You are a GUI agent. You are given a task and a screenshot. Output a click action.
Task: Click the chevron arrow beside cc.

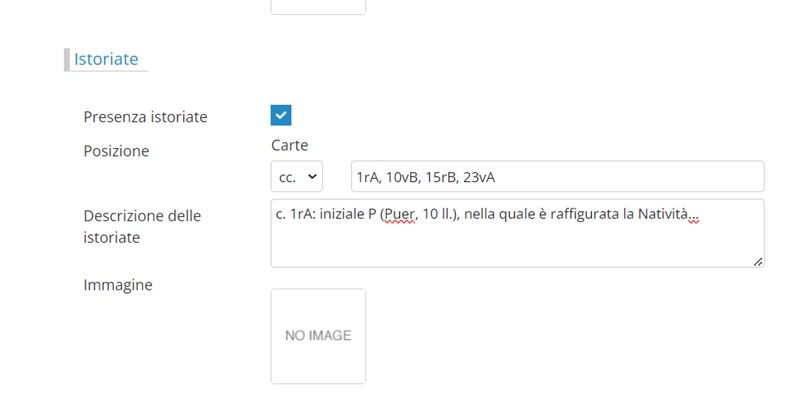[x=313, y=177]
